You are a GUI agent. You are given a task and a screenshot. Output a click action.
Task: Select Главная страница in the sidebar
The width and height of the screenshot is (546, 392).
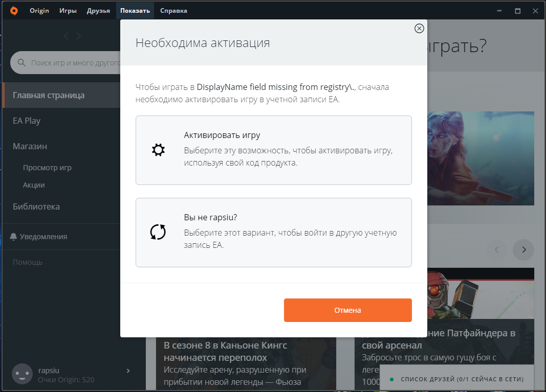[61, 95]
